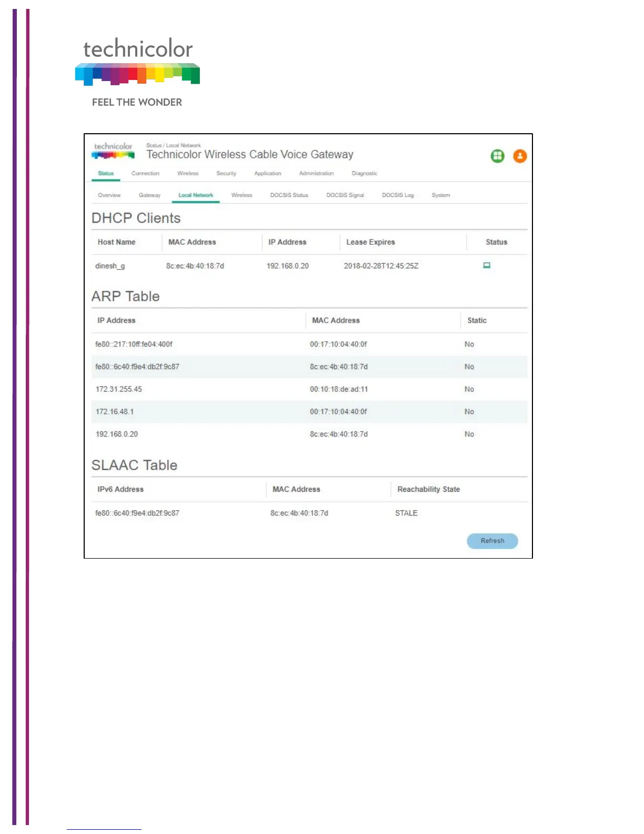Open the Gateway sub-tab
The image size is (644, 834).
(149, 195)
